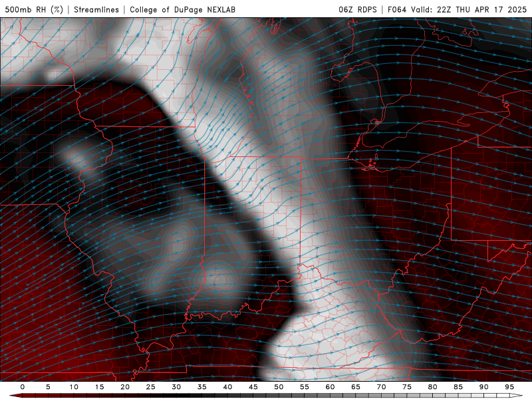Click the colorbar label '95'
Screen dimensions: 532x399
pos(509,387)
